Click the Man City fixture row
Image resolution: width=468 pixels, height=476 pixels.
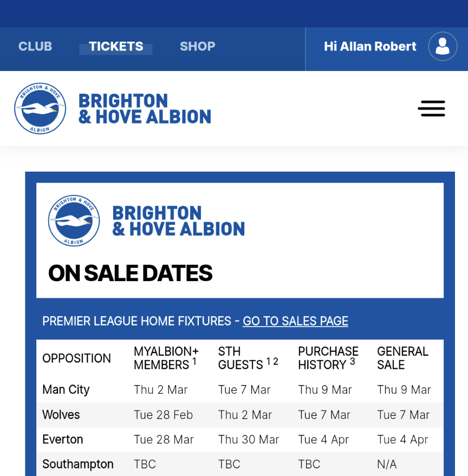(239, 390)
